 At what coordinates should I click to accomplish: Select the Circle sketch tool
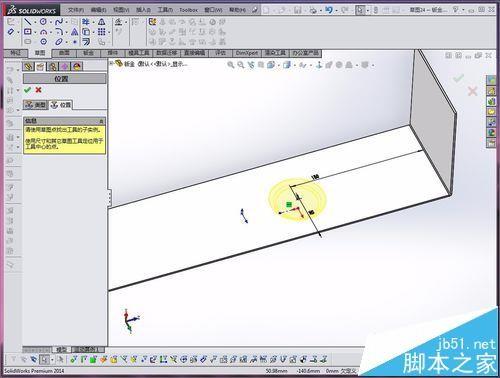pyautogui.click(x=43, y=22)
